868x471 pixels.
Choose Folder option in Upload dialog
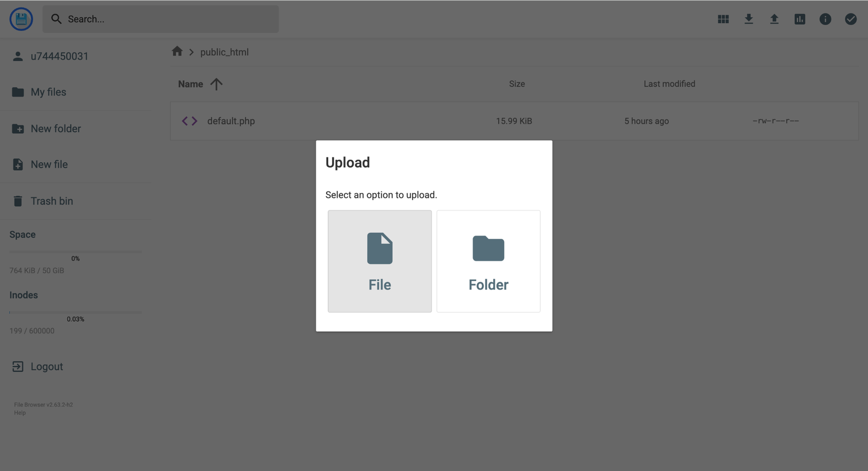pyautogui.click(x=488, y=261)
